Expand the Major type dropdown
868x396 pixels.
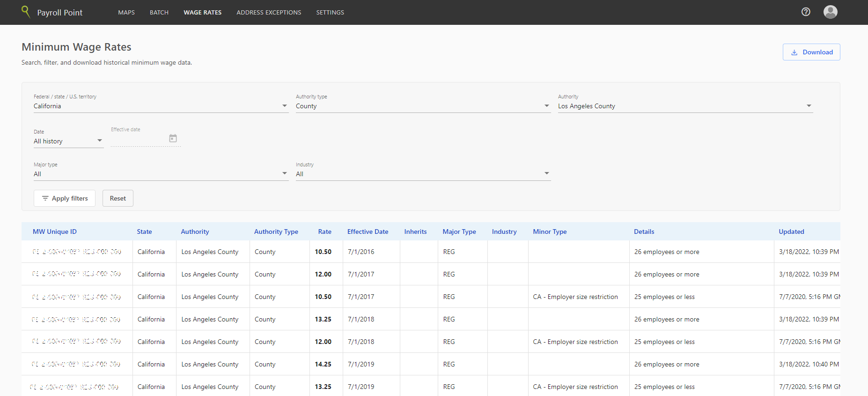[161, 174]
